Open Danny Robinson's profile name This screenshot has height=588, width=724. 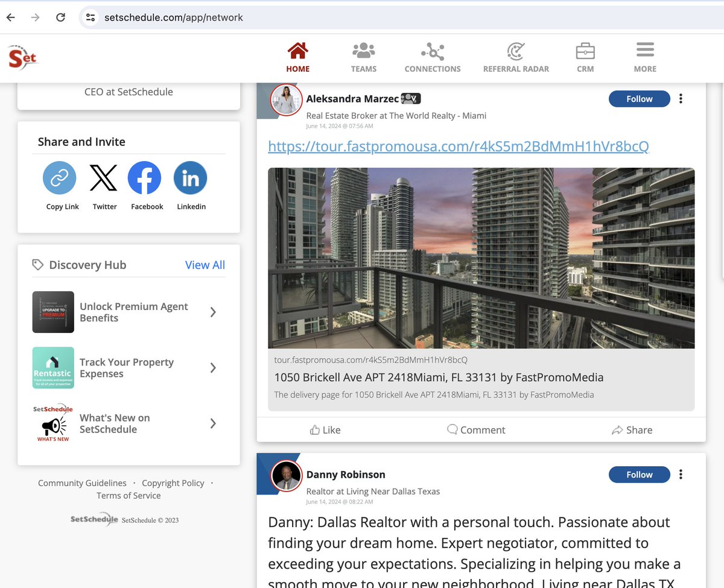346,475
